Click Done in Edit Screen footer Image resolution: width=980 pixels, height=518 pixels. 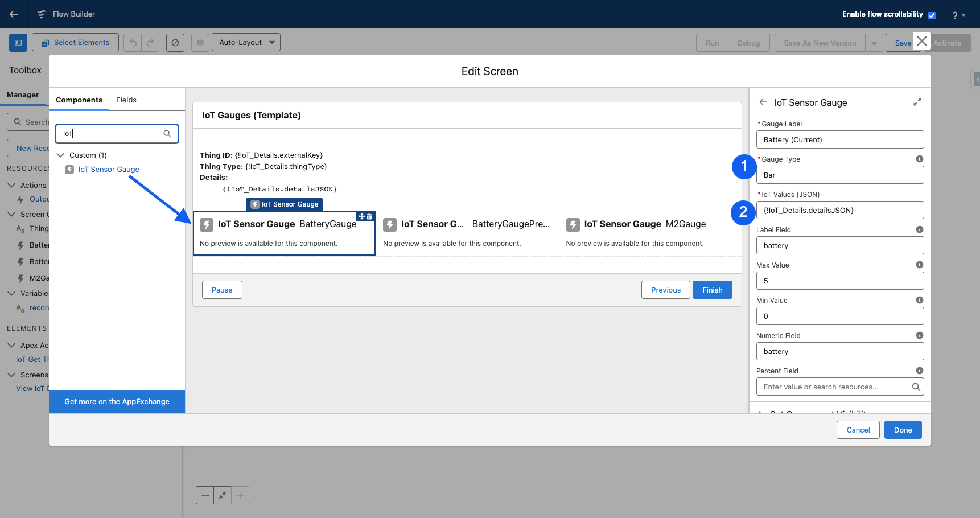pyautogui.click(x=903, y=430)
